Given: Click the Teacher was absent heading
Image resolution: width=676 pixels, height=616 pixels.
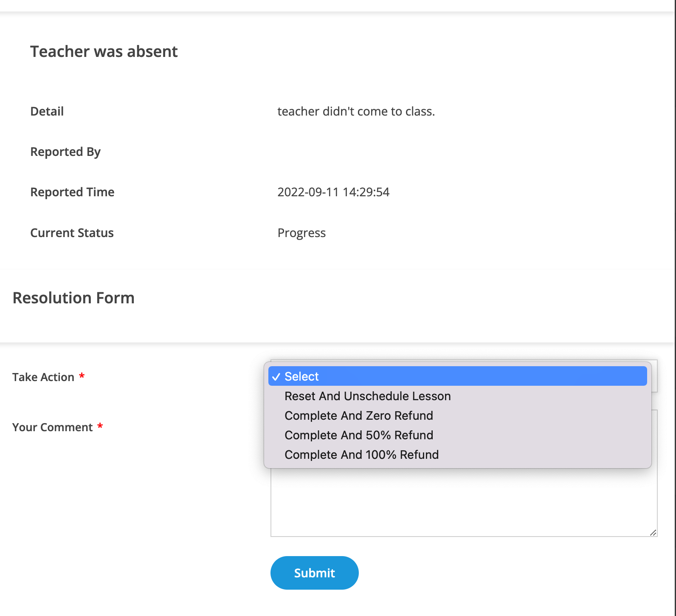Looking at the screenshot, I should [104, 51].
